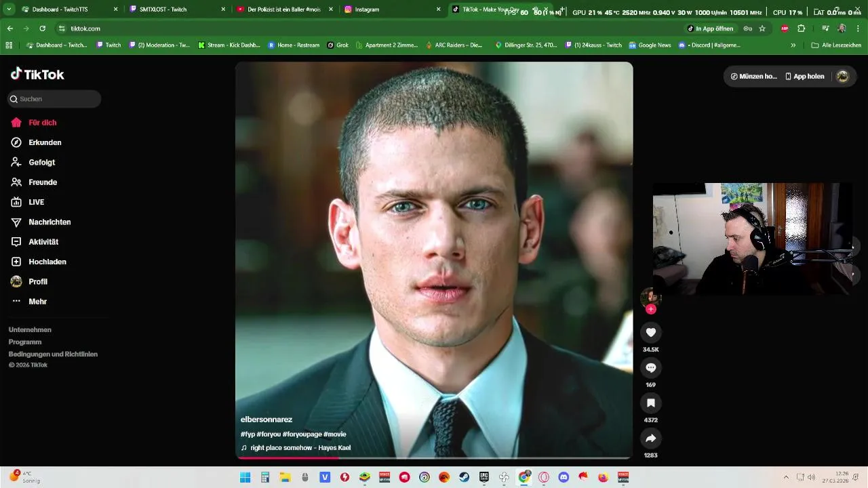868x488 pixels.
Task: Open Profil in TikTok sidebar
Action: [29, 281]
